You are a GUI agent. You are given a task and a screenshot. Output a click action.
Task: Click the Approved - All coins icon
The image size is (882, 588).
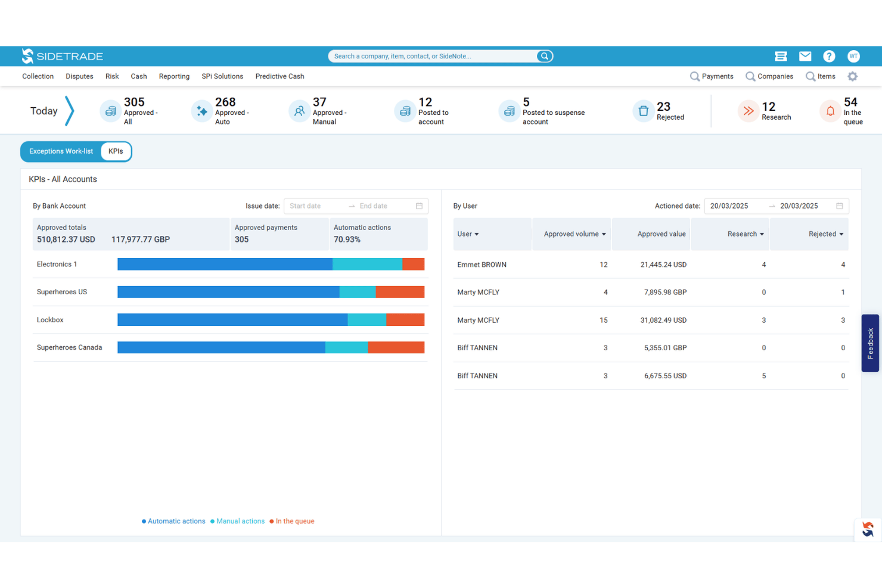tap(110, 111)
